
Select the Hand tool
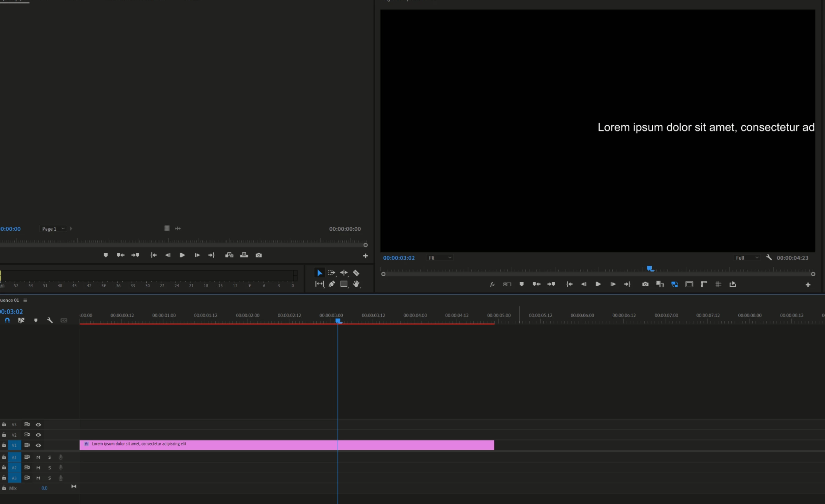click(x=356, y=284)
